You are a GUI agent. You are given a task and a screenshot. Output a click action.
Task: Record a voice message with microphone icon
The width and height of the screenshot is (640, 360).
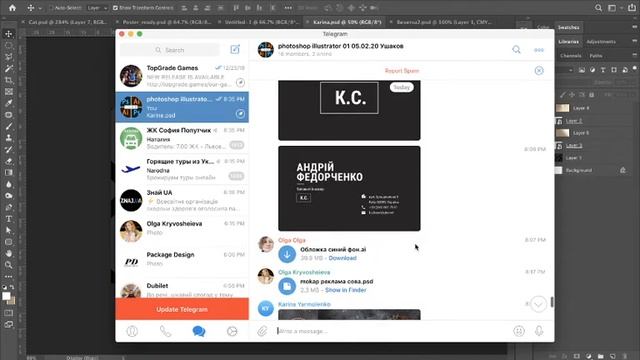[539, 331]
